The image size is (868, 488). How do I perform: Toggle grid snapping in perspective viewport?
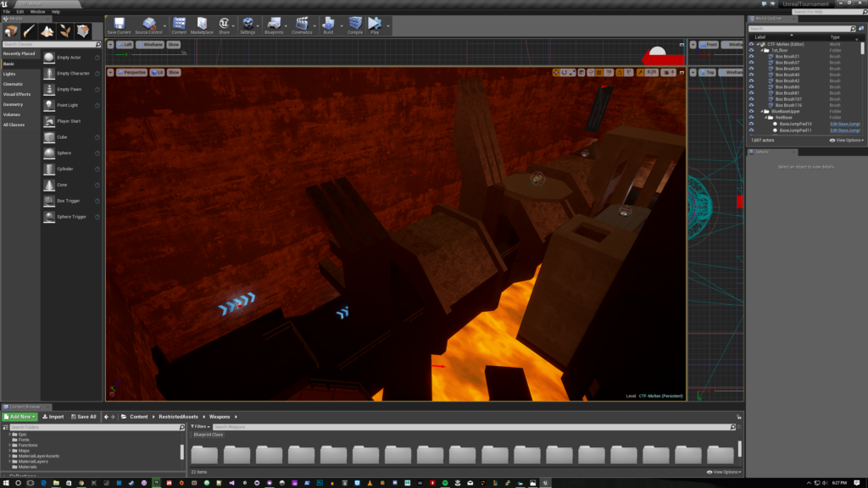[x=599, y=73]
